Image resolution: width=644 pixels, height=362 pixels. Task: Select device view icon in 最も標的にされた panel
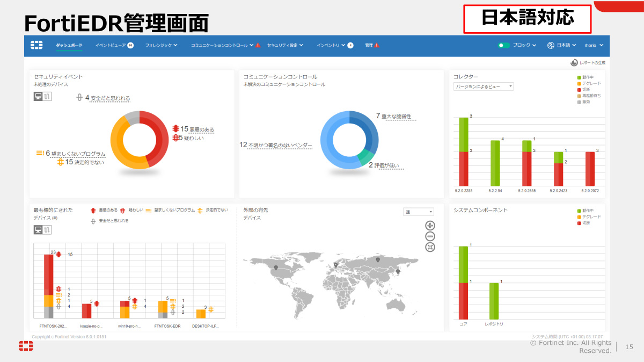[x=38, y=230]
